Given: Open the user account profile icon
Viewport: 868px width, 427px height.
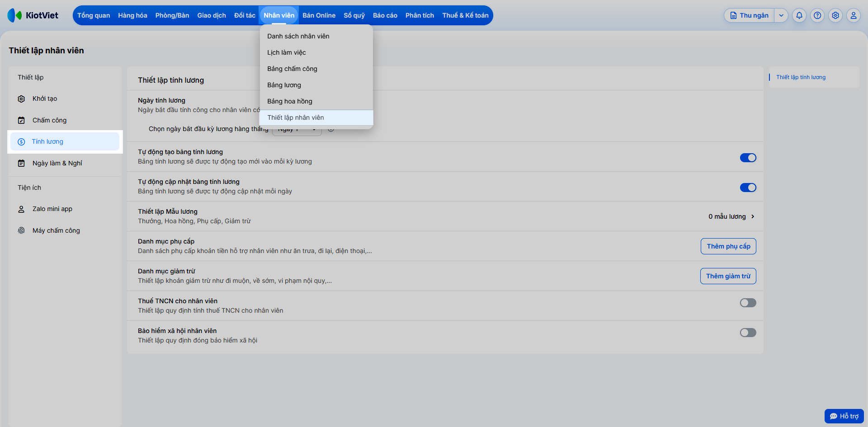Looking at the screenshot, I should click(854, 15).
